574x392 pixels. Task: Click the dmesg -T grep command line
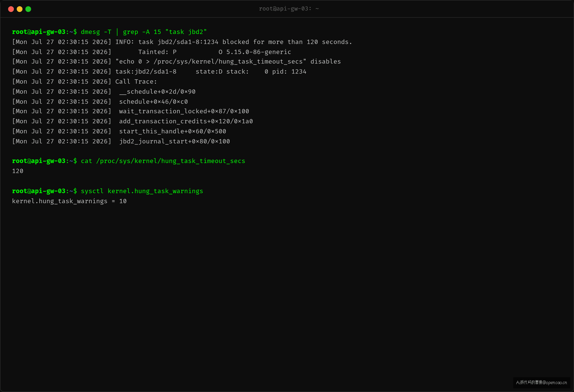pyautogui.click(x=109, y=32)
